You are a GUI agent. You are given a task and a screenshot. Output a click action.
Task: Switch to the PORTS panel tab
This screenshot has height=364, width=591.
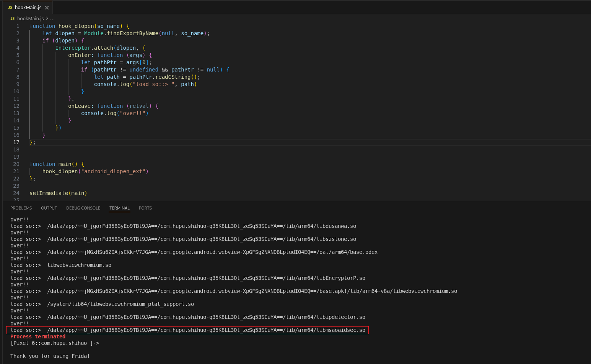145,208
